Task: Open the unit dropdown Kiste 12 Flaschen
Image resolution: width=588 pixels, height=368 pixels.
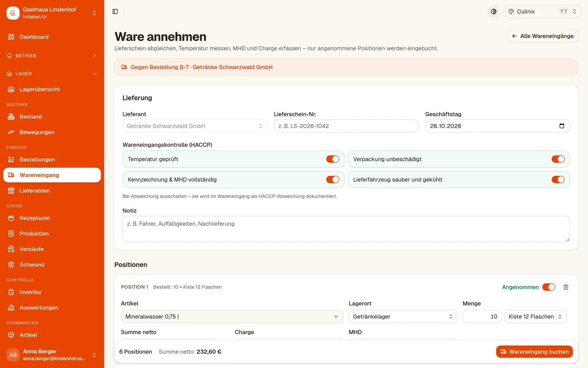Action: click(x=535, y=316)
